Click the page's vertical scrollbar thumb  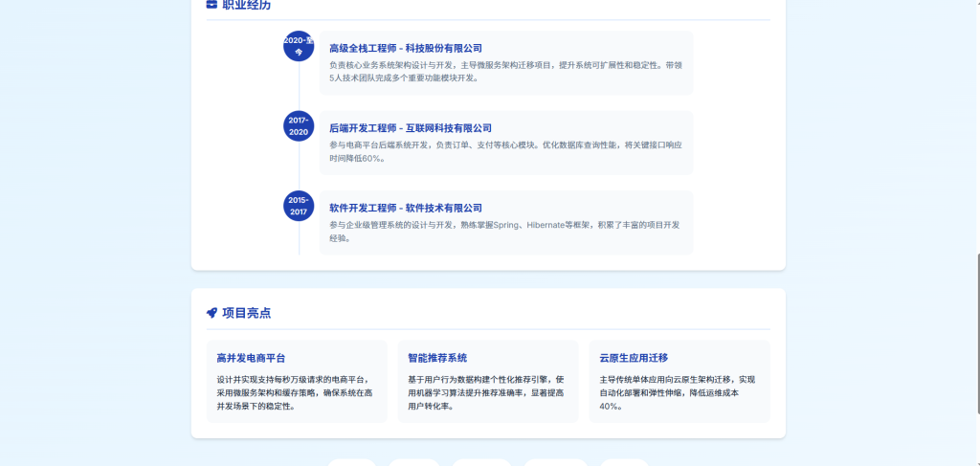(975, 333)
